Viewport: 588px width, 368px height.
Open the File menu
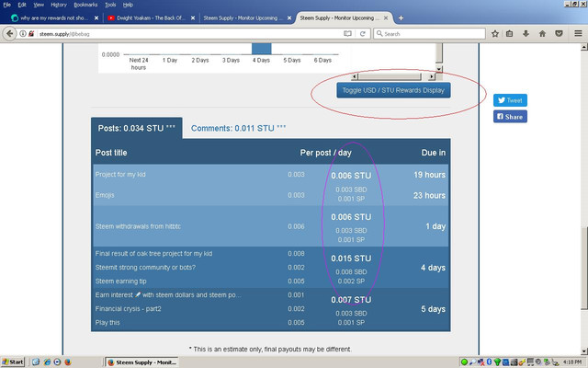[x=6, y=5]
